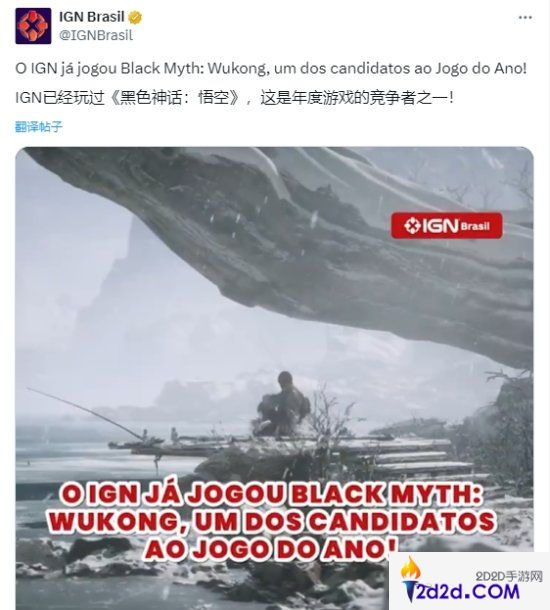The height and width of the screenshot is (610, 550).
Task: Select the Portuguese tweet text line
Action: [271, 68]
